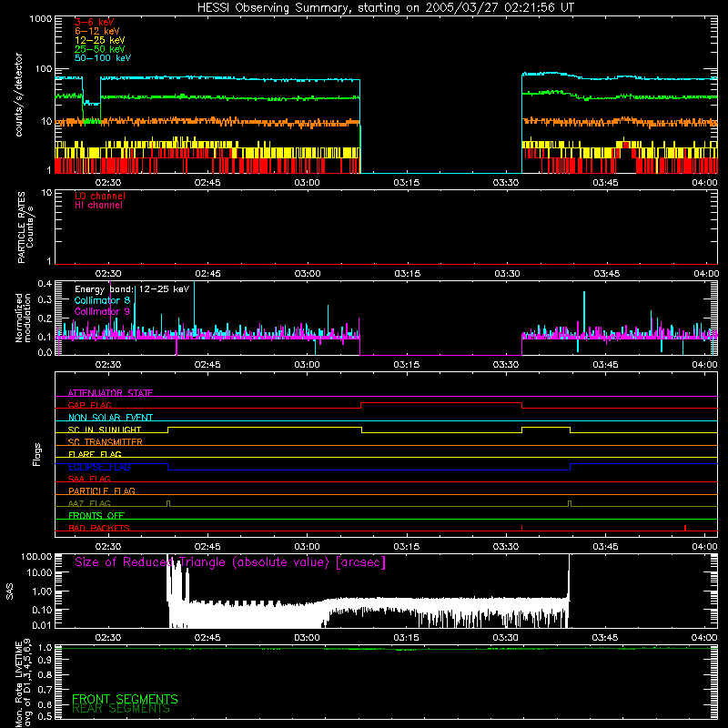Select the GAP_FLAG label
Image resolution: width=728 pixels, height=728 pixels.
(x=89, y=405)
